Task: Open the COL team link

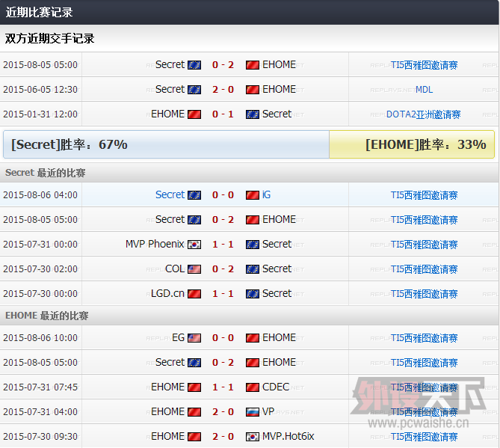Action: pos(175,269)
